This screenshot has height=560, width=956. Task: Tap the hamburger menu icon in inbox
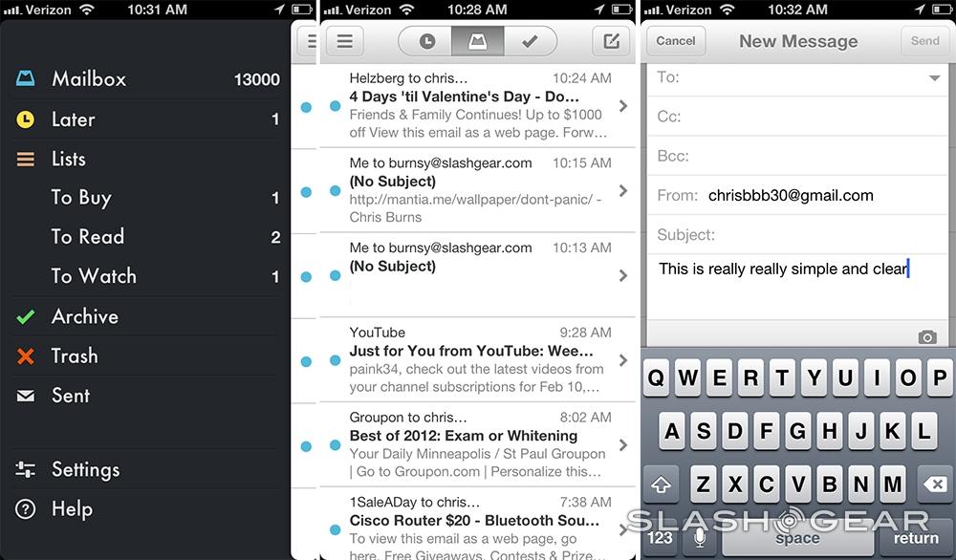pyautogui.click(x=345, y=42)
